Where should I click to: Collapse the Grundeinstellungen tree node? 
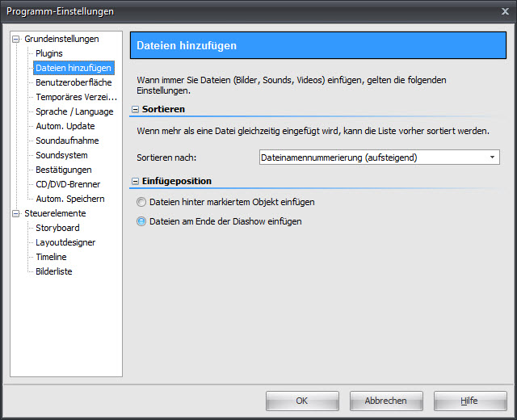(15, 39)
